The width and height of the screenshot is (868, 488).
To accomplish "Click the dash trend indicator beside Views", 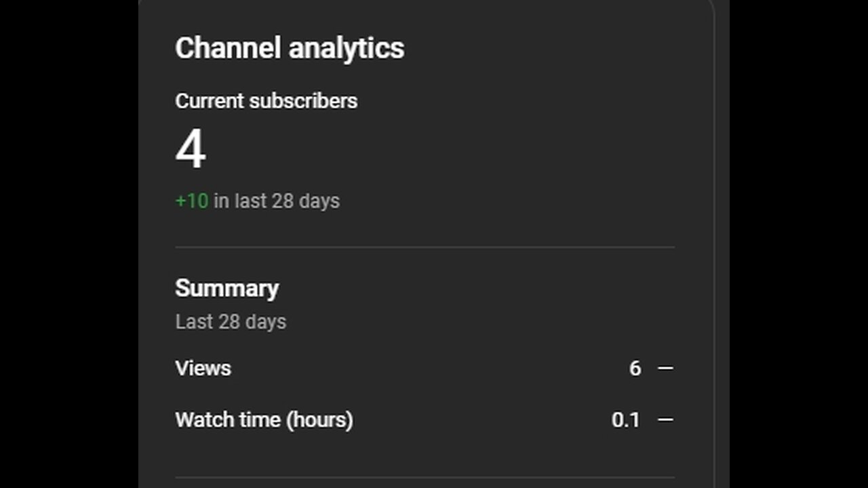I will click(665, 368).
